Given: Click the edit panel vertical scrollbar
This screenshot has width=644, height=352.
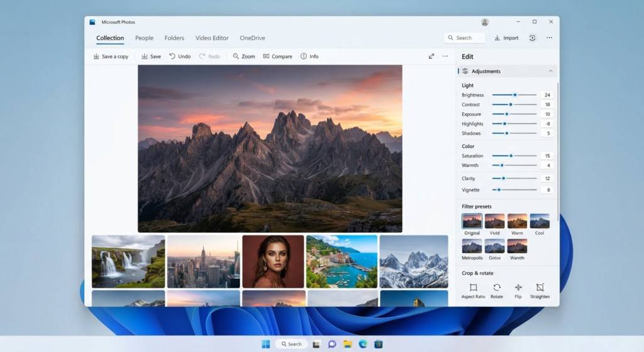Looking at the screenshot, I should [x=558, y=151].
